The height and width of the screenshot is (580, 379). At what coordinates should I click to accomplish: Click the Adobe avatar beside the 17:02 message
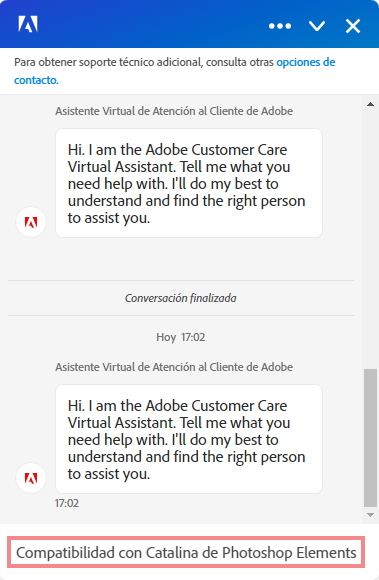click(31, 478)
